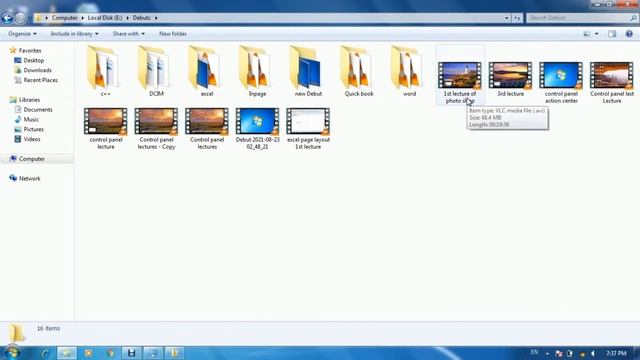640x360 pixels.
Task: Open Help with the question mark
Action: [x=629, y=34]
